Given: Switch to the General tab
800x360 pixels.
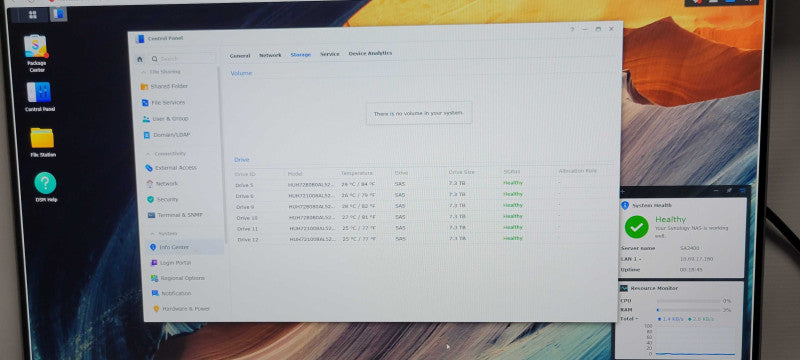Looking at the screenshot, I should tap(240, 56).
